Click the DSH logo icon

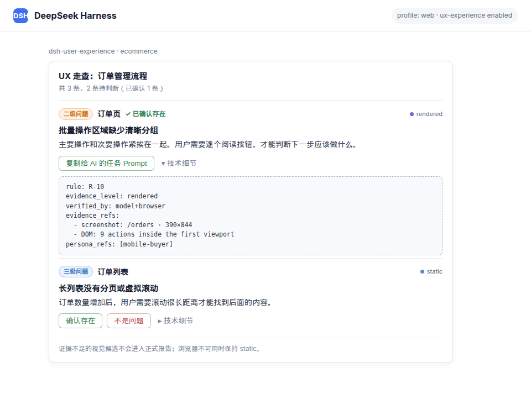click(x=20, y=15)
